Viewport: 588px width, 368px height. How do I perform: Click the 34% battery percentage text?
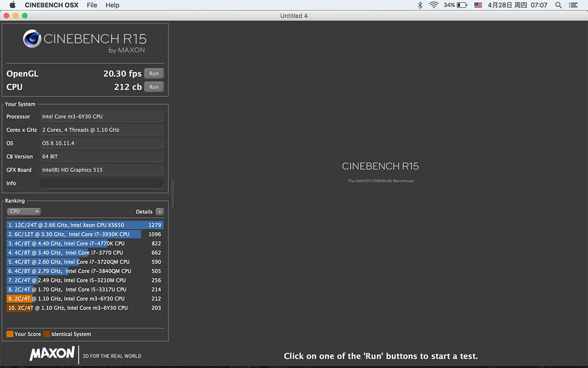point(449,5)
